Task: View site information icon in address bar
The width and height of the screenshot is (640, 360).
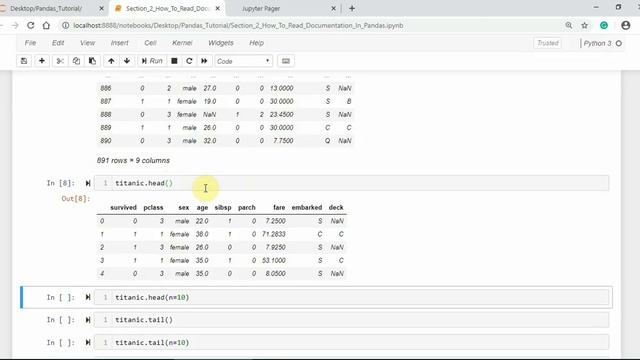Action: click(65, 25)
